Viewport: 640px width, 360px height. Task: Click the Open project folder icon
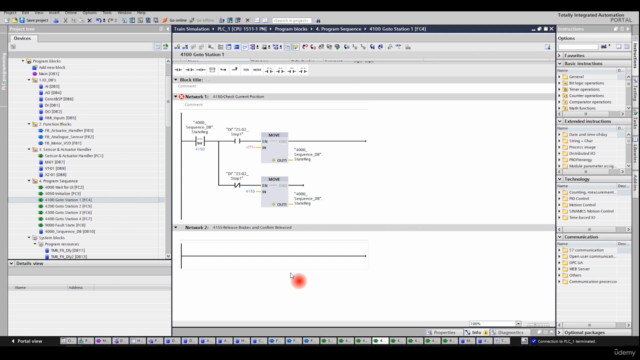[14, 20]
